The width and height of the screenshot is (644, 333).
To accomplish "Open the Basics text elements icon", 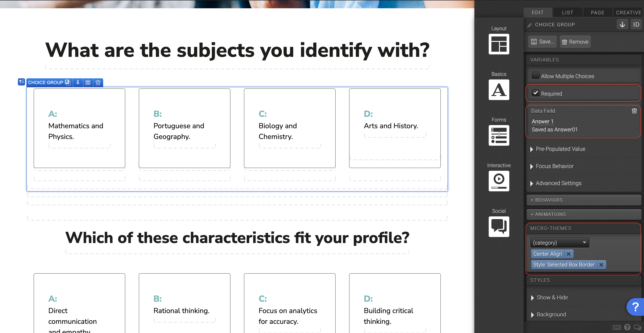I will coord(499,90).
